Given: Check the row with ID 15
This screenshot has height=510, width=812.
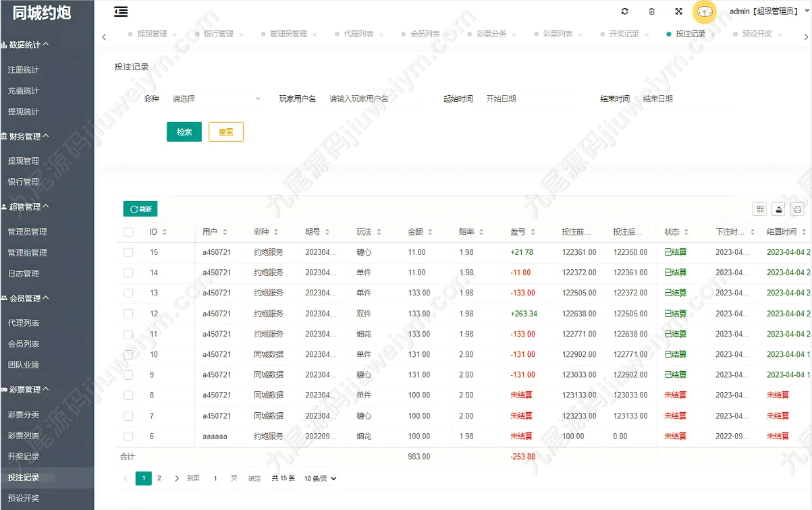Looking at the screenshot, I should click(x=128, y=252).
